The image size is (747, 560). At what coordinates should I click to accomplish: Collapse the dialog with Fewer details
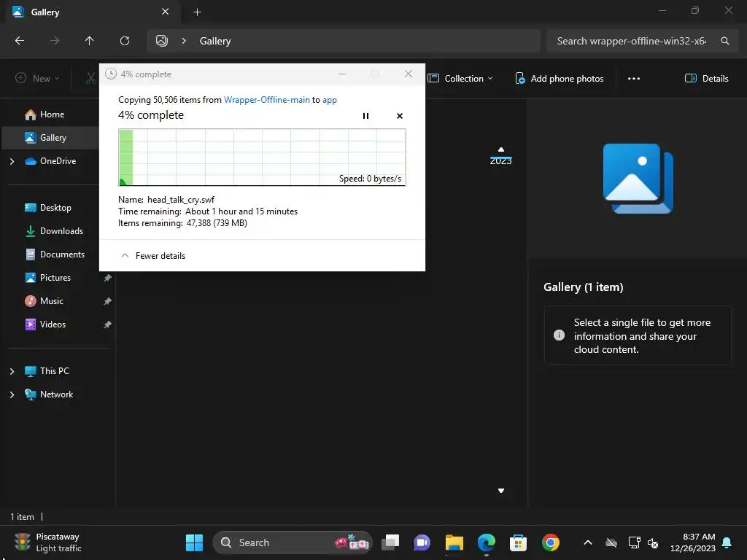click(153, 256)
